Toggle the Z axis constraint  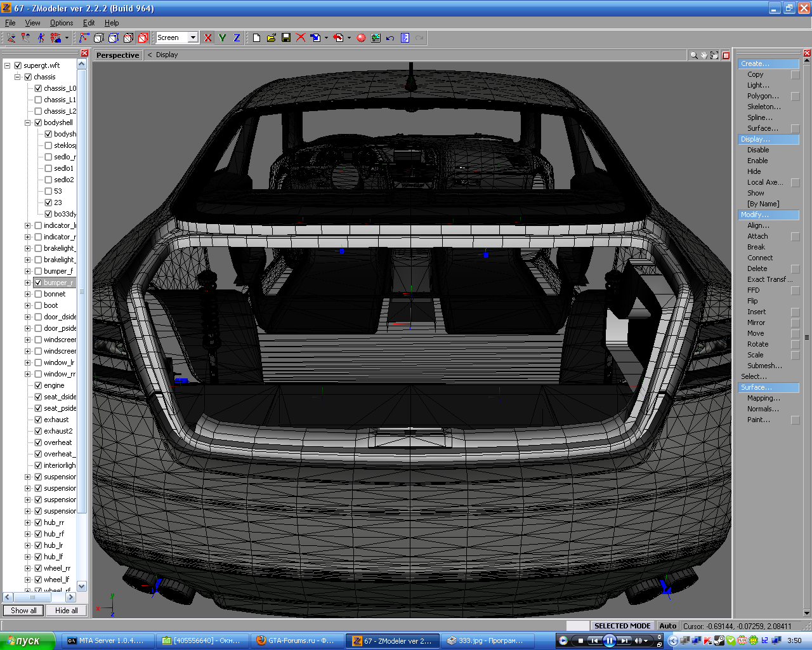click(237, 38)
